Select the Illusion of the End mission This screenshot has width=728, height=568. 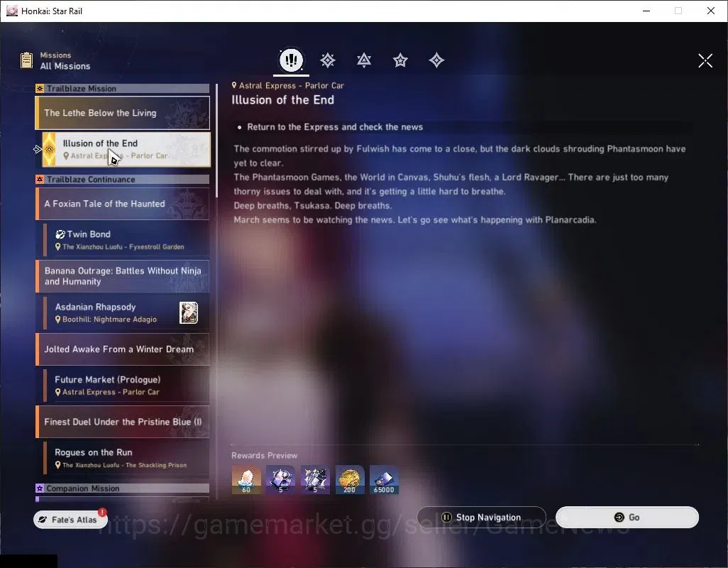pos(126,149)
